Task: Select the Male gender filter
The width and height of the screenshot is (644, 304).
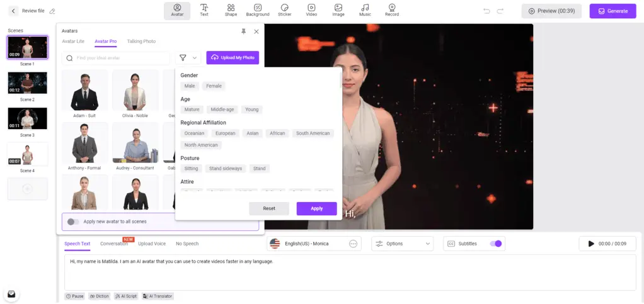Action: coord(190,86)
